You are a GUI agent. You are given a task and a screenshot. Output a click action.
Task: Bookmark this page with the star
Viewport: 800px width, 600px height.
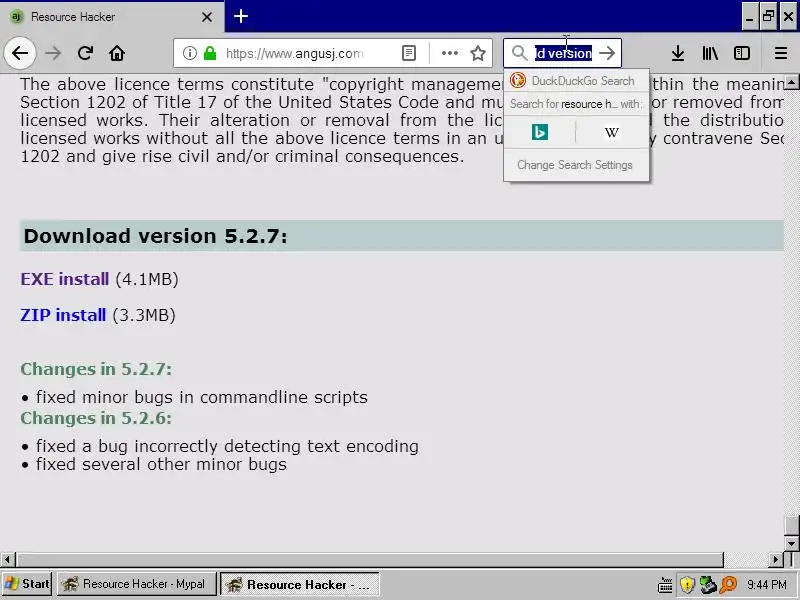tap(478, 53)
